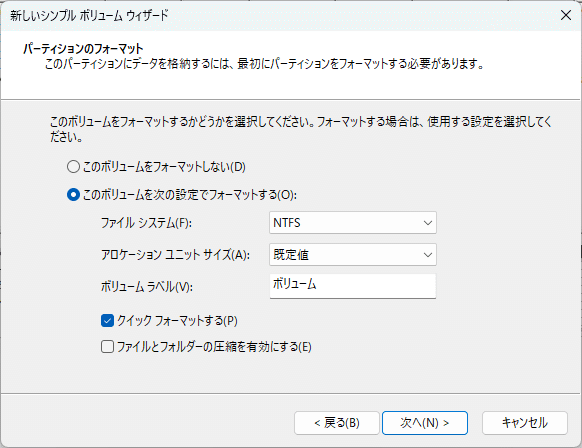Open the ファイル システム NTFS combo box

(353, 223)
